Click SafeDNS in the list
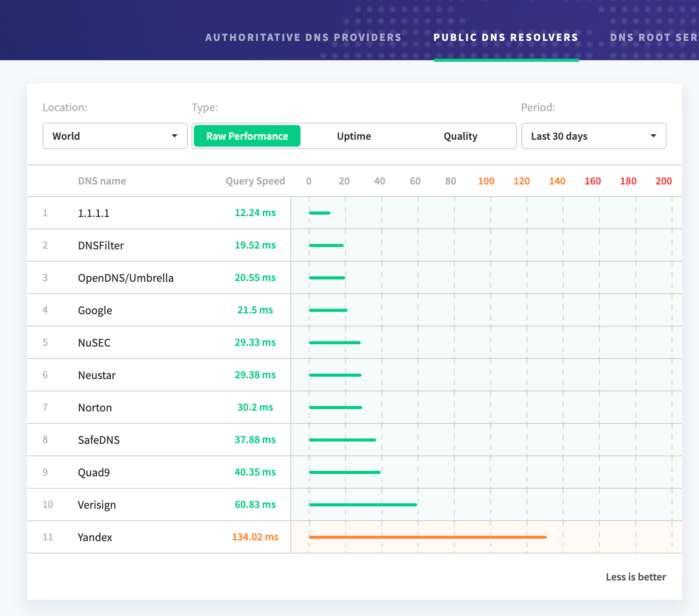The image size is (699, 616). [x=99, y=440]
